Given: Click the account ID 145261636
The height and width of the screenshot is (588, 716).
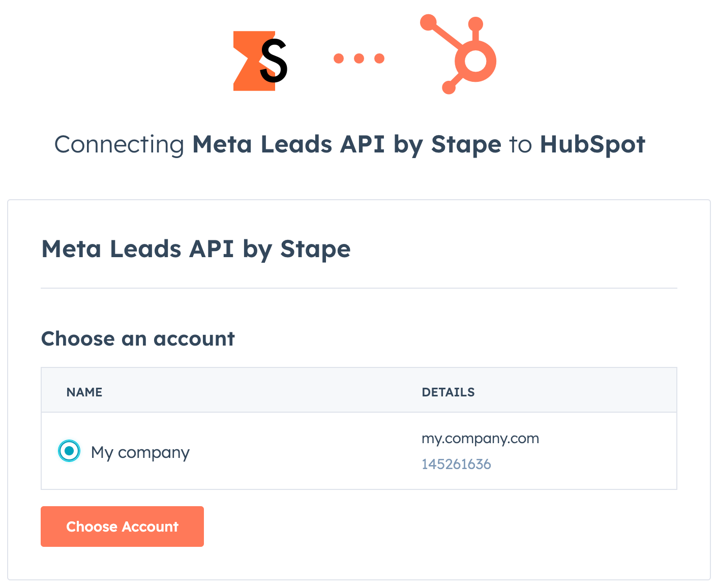Looking at the screenshot, I should [x=456, y=464].
